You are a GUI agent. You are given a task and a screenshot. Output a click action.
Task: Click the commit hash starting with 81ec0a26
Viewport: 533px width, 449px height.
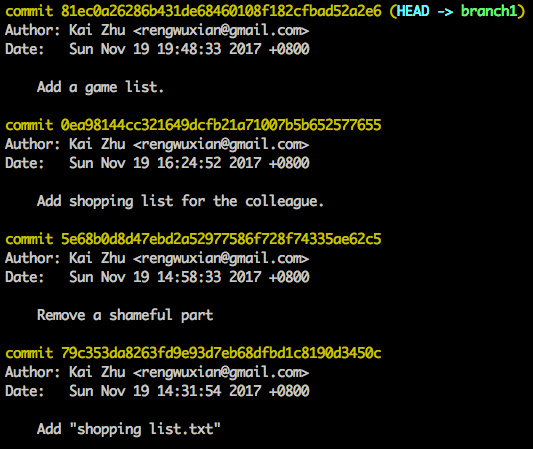coord(221,11)
